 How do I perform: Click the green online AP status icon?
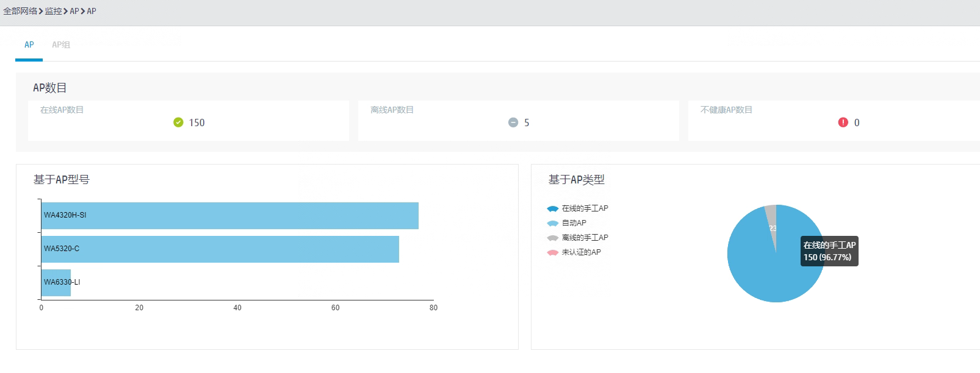[x=178, y=123]
